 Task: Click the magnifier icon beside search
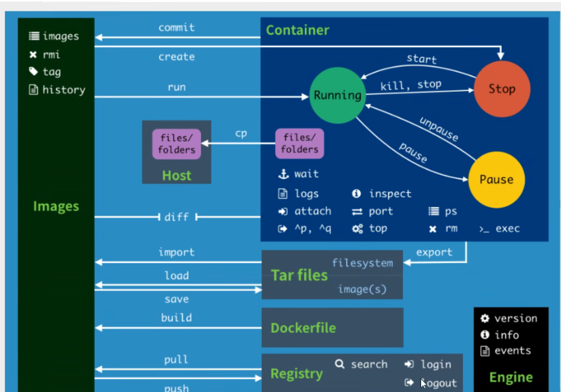pyautogui.click(x=340, y=364)
